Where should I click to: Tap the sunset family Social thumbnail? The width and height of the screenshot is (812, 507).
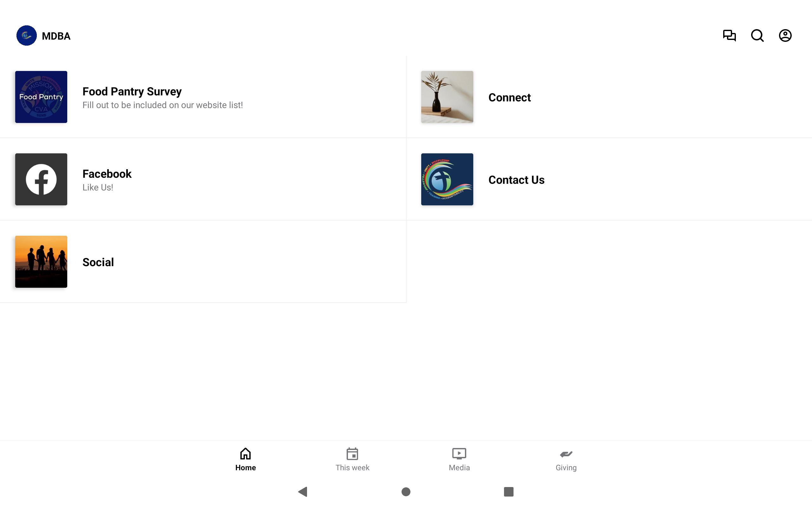41,262
